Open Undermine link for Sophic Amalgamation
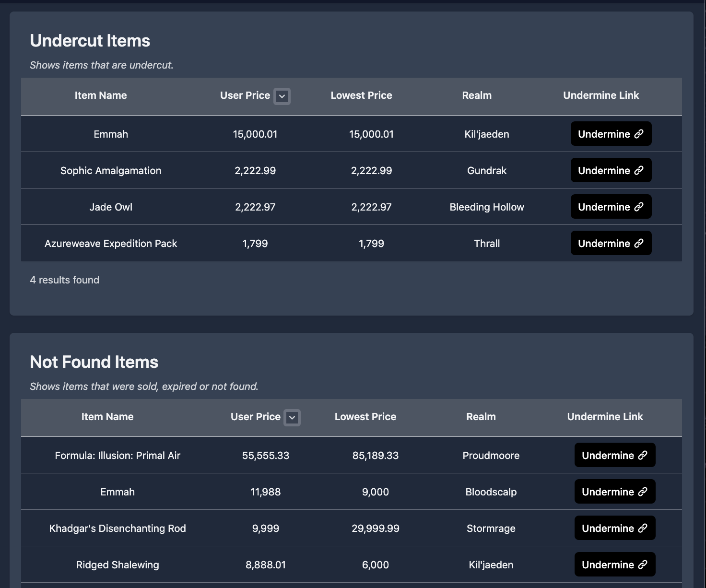Image resolution: width=706 pixels, height=588 pixels. (x=611, y=170)
